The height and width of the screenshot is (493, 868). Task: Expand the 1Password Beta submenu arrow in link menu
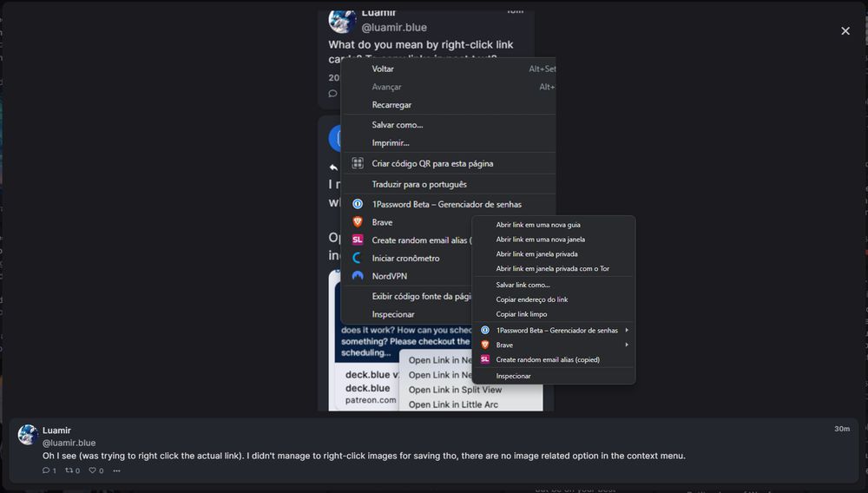627,331
